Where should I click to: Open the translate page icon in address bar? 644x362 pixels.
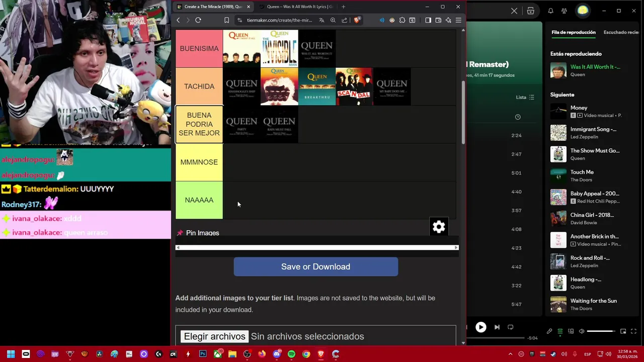321,20
